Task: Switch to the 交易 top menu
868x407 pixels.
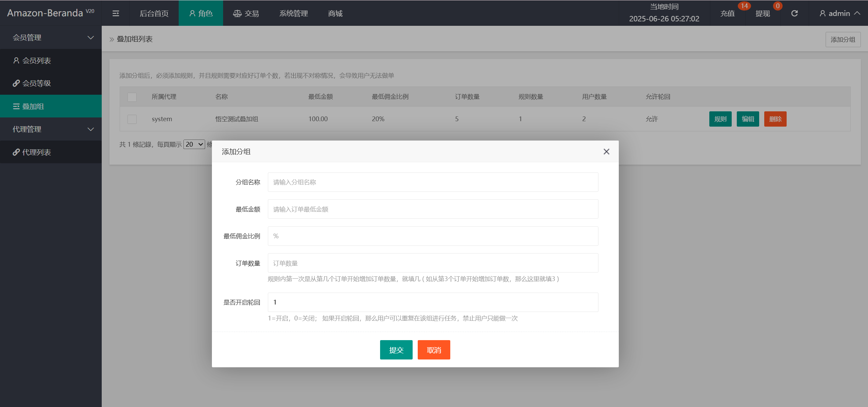Action: (x=246, y=13)
